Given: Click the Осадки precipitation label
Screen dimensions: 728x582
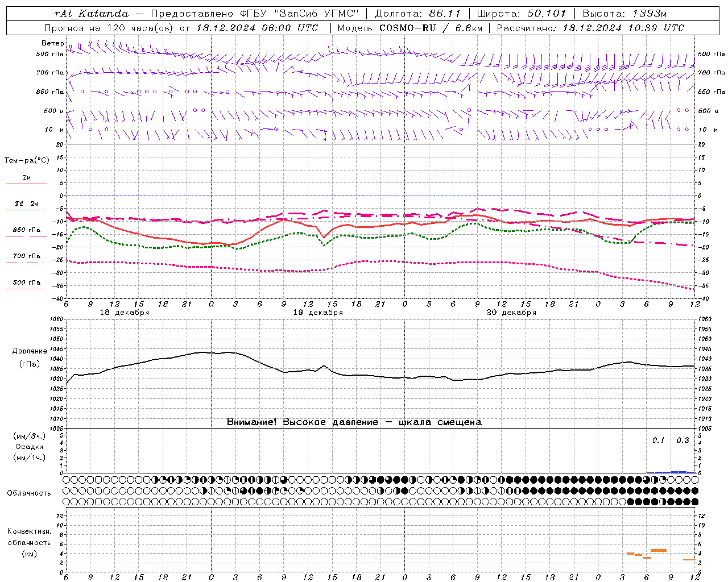Looking at the screenshot, I should pyautogui.click(x=30, y=447).
